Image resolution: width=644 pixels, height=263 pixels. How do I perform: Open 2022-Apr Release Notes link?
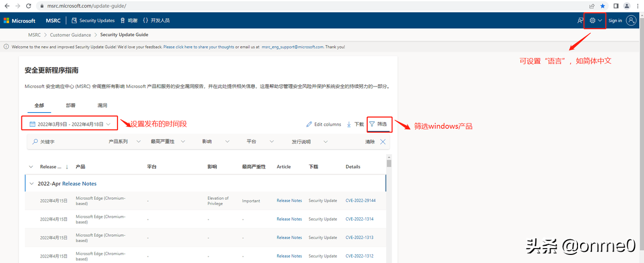[x=79, y=184]
